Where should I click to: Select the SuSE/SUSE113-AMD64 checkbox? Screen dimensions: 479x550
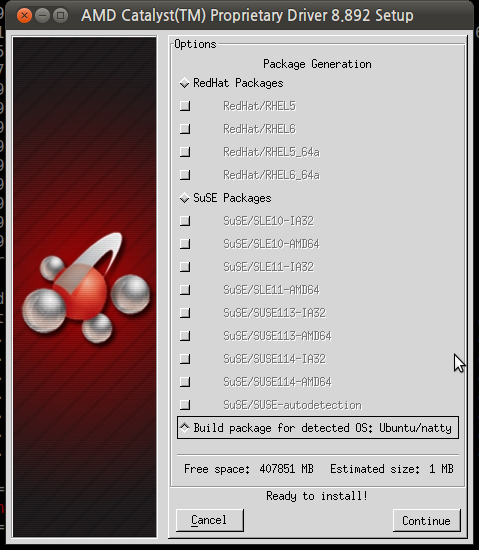tap(185, 336)
